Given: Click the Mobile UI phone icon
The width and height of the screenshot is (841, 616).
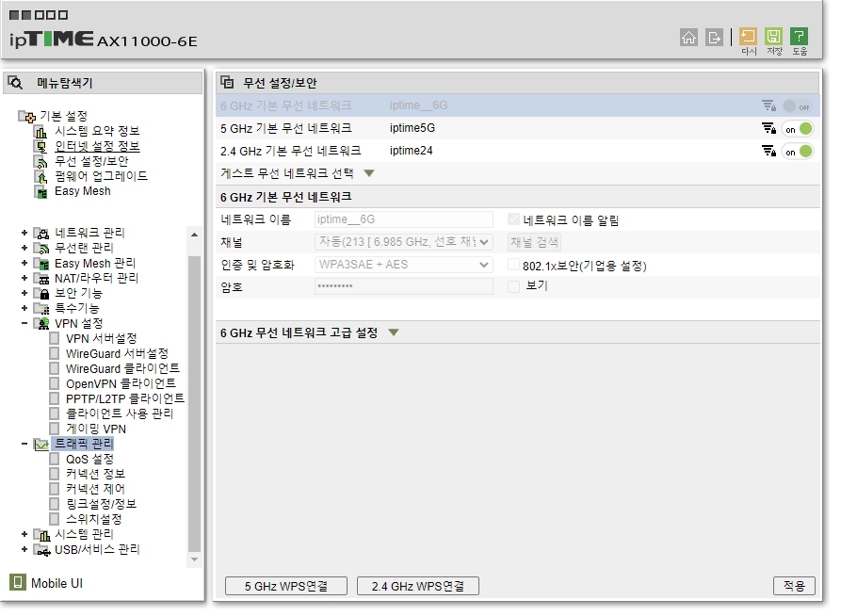Looking at the screenshot, I should (x=18, y=582).
